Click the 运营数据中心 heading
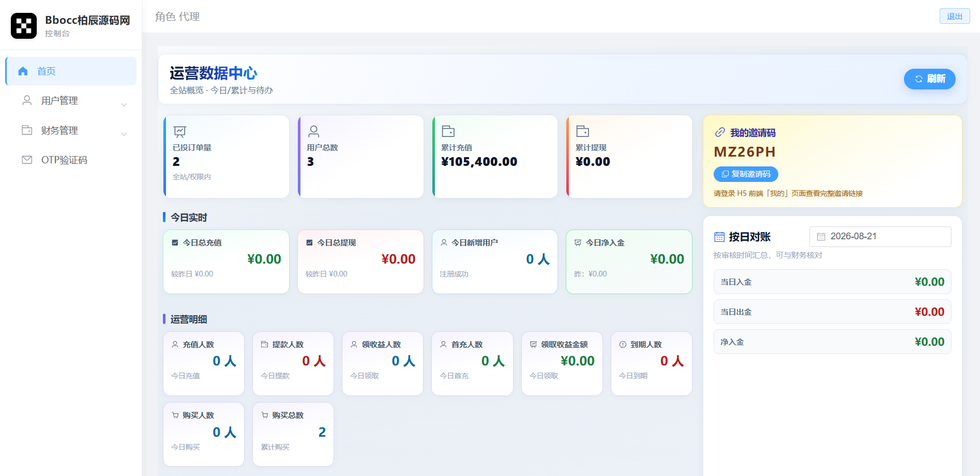Viewport: 980px width, 476px height. (x=213, y=73)
